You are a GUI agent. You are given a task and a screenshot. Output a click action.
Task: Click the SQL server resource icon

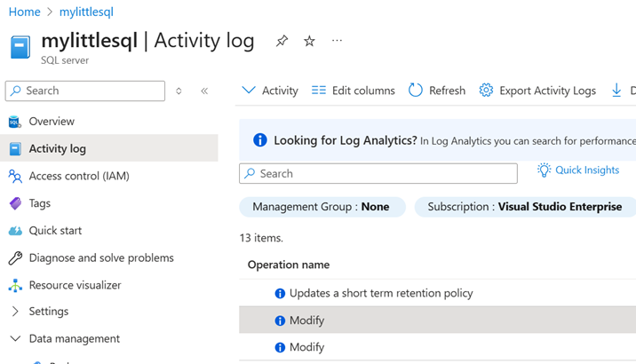[20, 47]
